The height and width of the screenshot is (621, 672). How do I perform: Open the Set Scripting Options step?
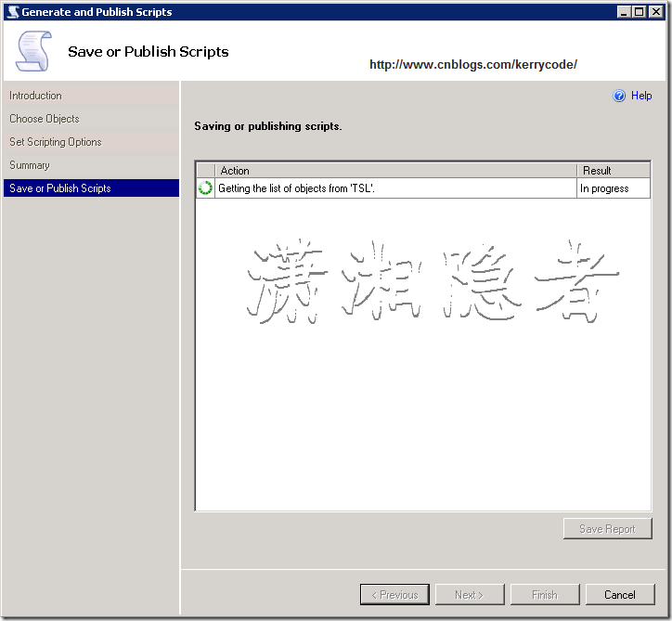coord(56,142)
